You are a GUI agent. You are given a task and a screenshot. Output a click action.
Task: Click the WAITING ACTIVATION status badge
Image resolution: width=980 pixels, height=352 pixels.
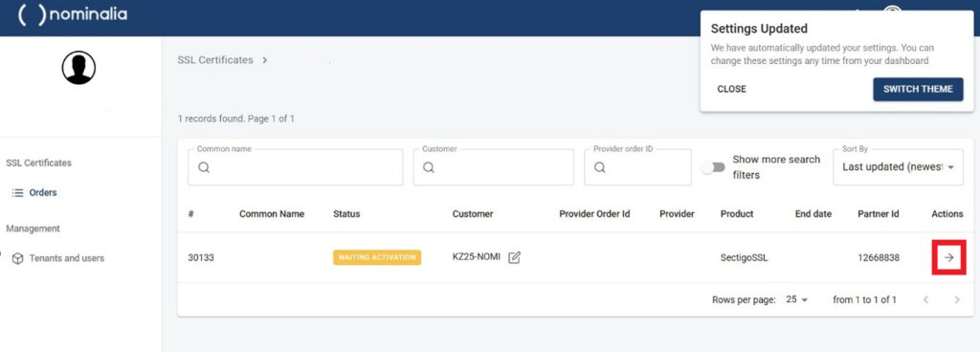377,257
